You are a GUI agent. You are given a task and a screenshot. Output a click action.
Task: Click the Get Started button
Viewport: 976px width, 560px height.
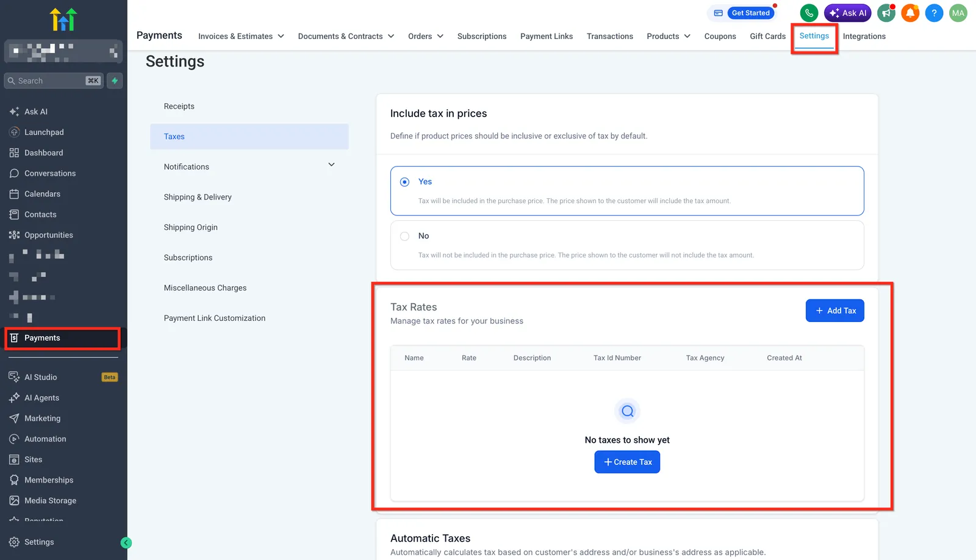750,13
